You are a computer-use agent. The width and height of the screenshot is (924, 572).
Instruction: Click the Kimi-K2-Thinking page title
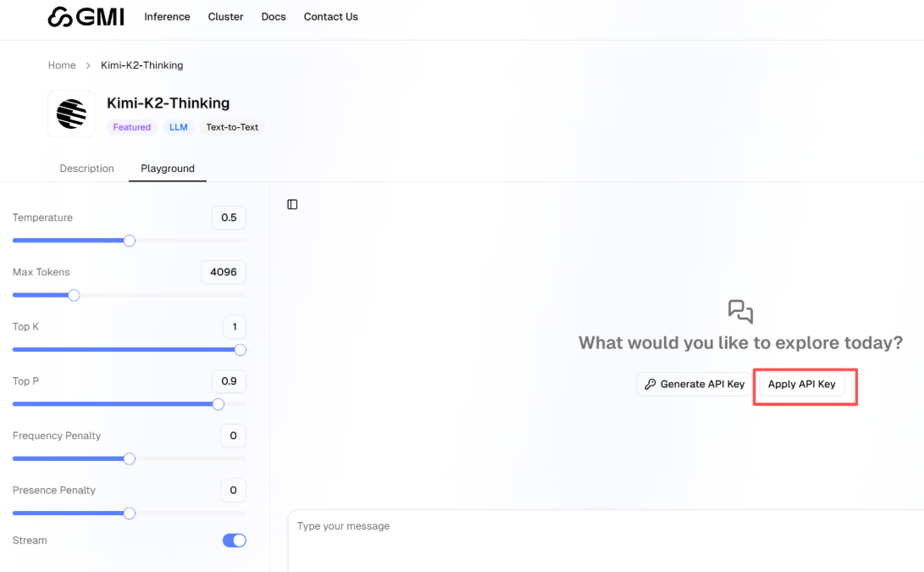(x=168, y=103)
